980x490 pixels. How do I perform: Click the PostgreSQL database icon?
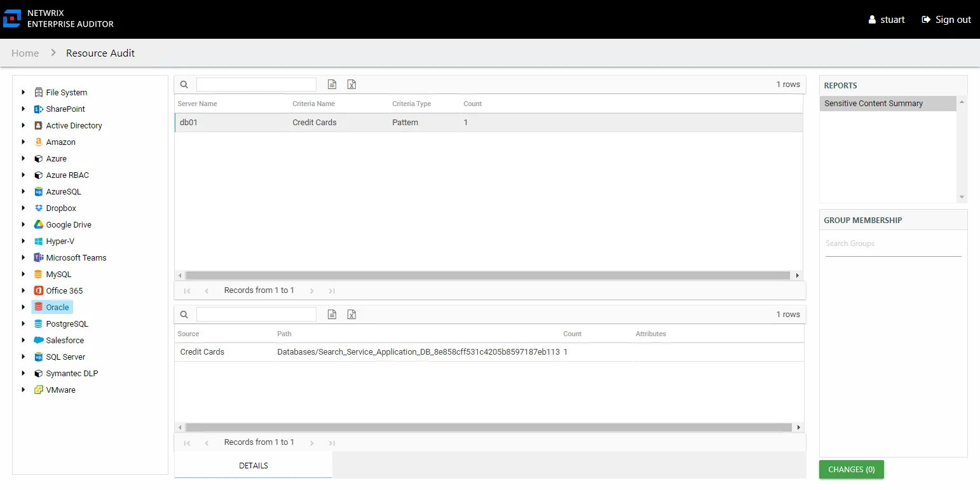coord(39,323)
